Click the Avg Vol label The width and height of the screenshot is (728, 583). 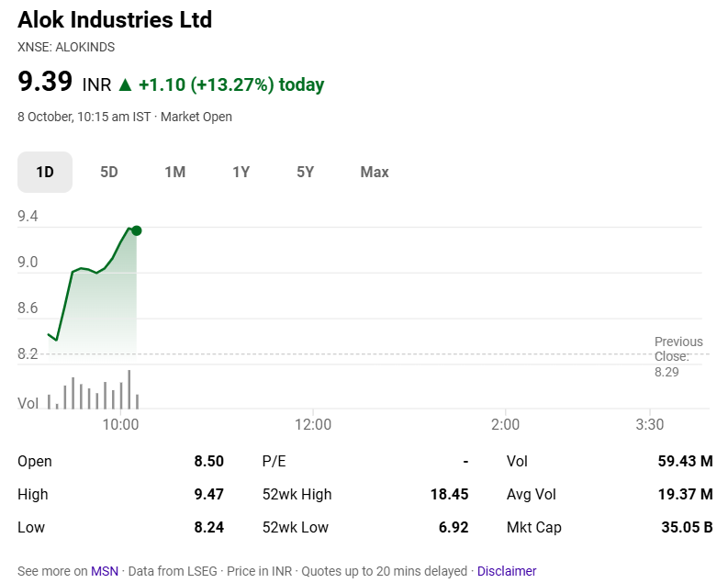click(532, 494)
